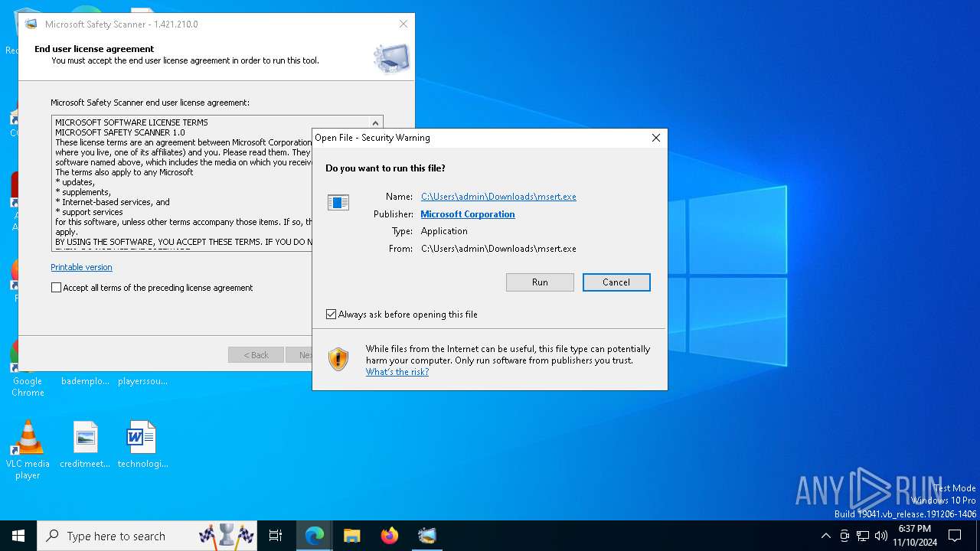Open the clock showing 6:37 PM

(x=915, y=536)
